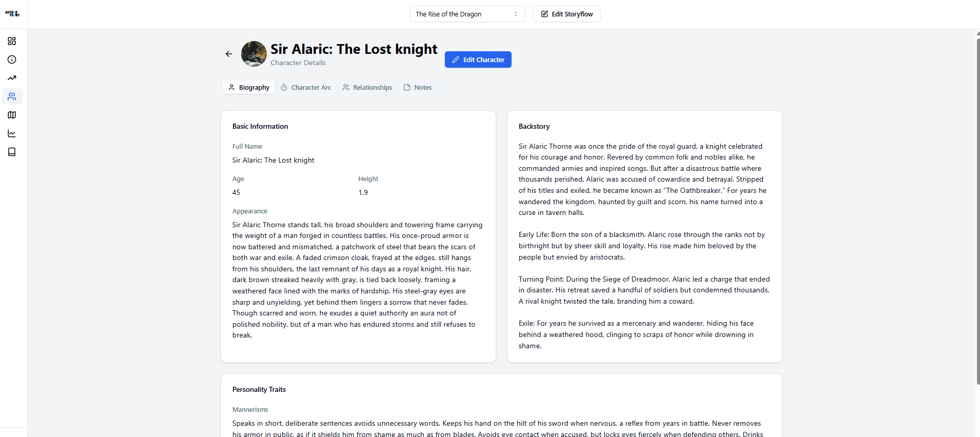Open the map icon in sidebar
Screen dimensions: 980x437
point(12,115)
